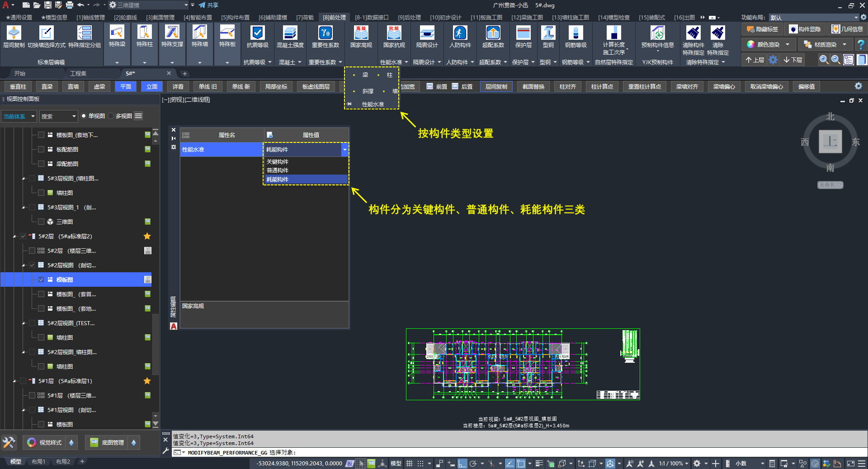Click the blue help question mark icon
This screenshot has height=469, width=868.
pyautogui.click(x=861, y=45)
